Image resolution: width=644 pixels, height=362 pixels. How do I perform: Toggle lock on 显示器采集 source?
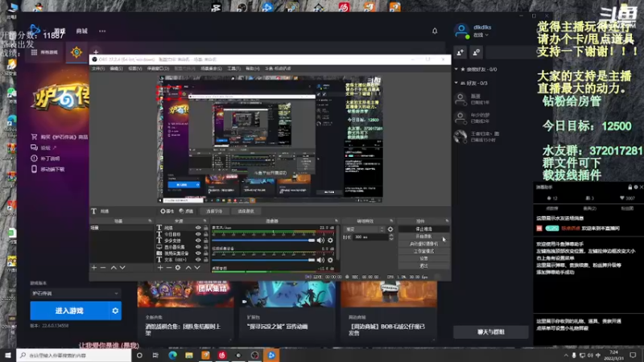click(206, 247)
